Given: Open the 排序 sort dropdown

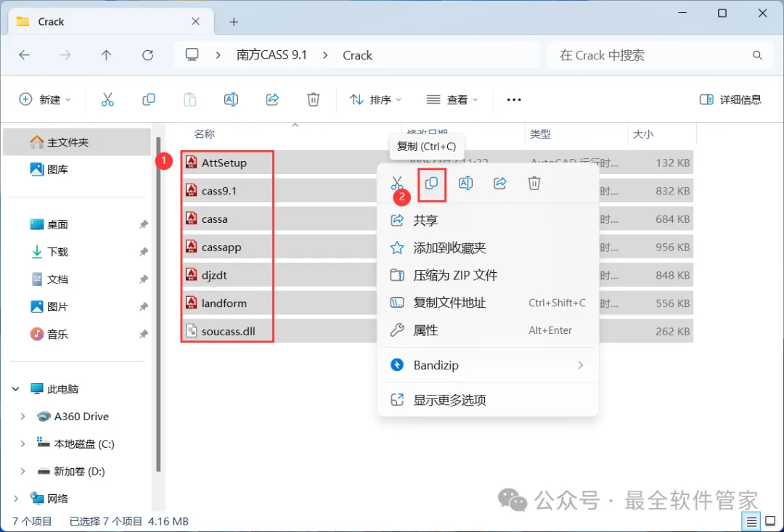Looking at the screenshot, I should point(375,99).
